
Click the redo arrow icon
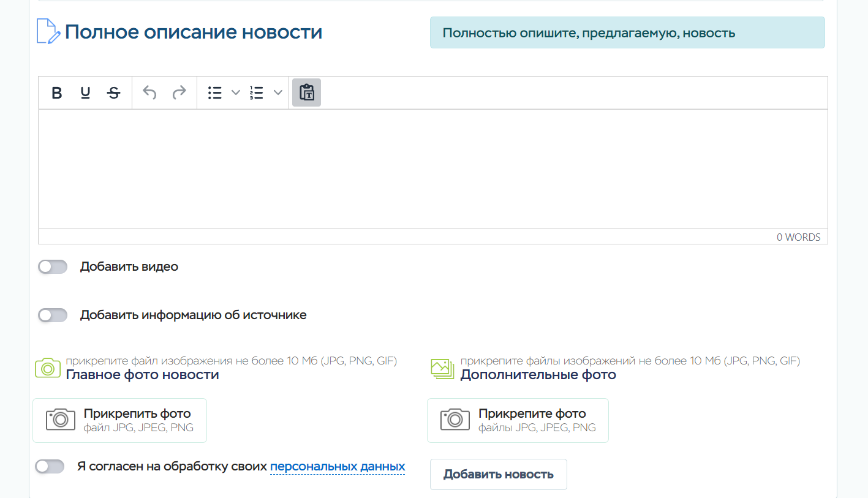pos(179,93)
